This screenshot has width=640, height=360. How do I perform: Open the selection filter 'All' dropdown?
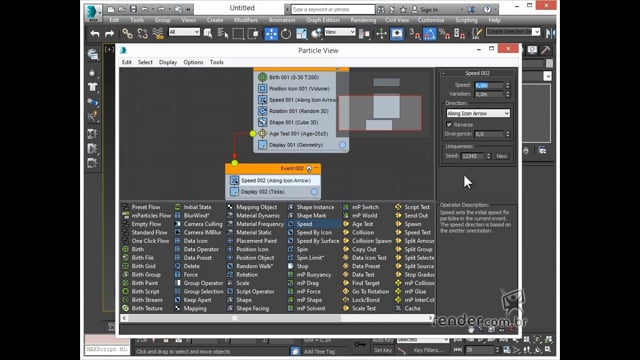tap(184, 32)
